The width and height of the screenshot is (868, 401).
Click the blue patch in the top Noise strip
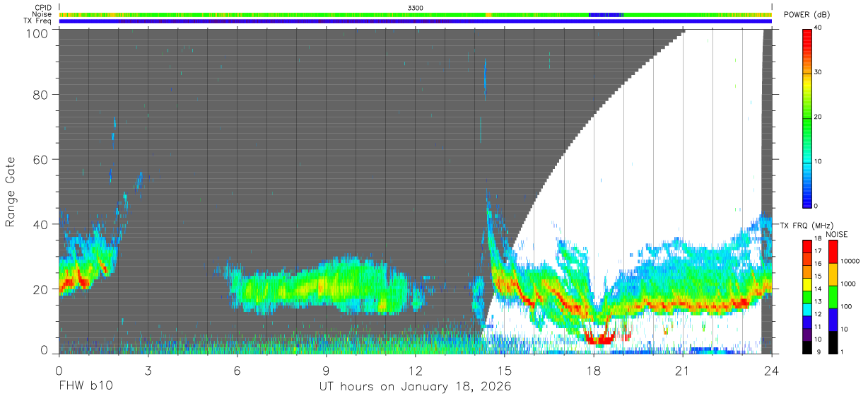(605, 14)
